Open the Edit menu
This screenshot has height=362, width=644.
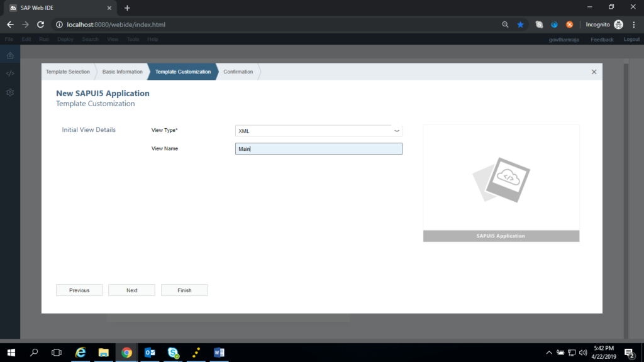(x=26, y=40)
